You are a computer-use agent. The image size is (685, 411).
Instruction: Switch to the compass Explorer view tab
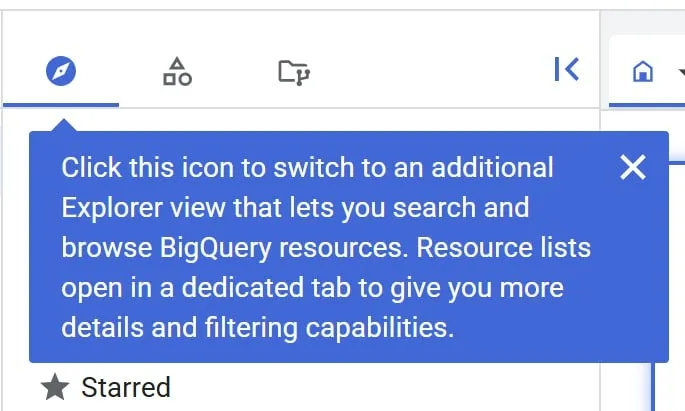click(x=61, y=71)
